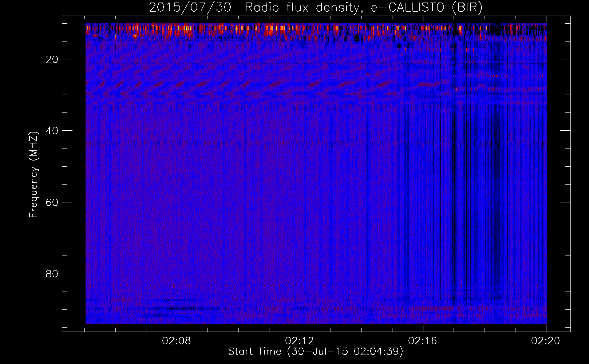Screen dimensions: 589x364
Task: Click the '02:20' time tick label
Action: click(546, 341)
